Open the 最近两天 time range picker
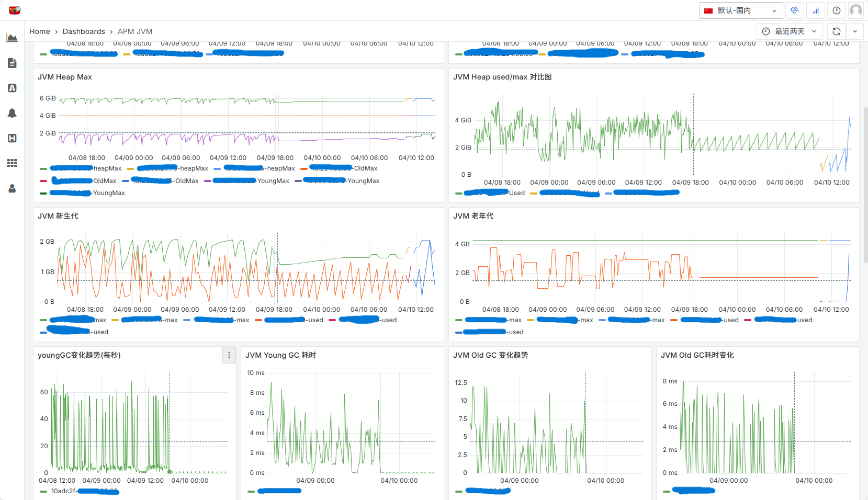Image resolution: width=868 pixels, height=500 pixels. pos(790,31)
